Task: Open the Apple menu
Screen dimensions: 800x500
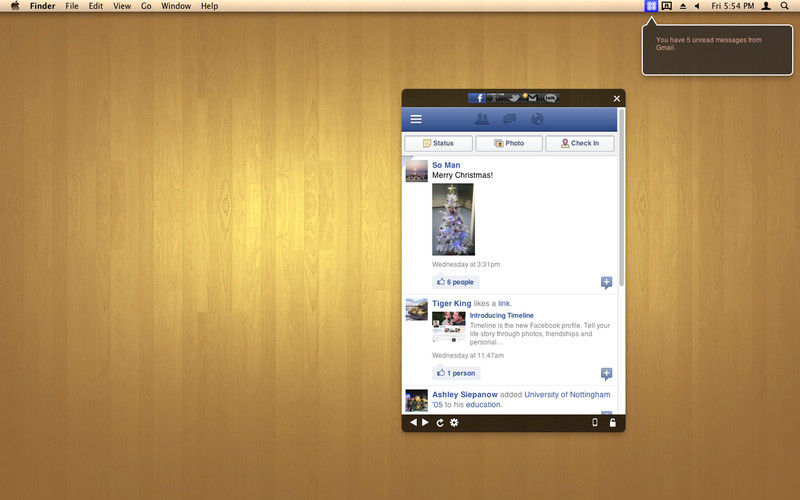Action: pyautogui.click(x=15, y=6)
